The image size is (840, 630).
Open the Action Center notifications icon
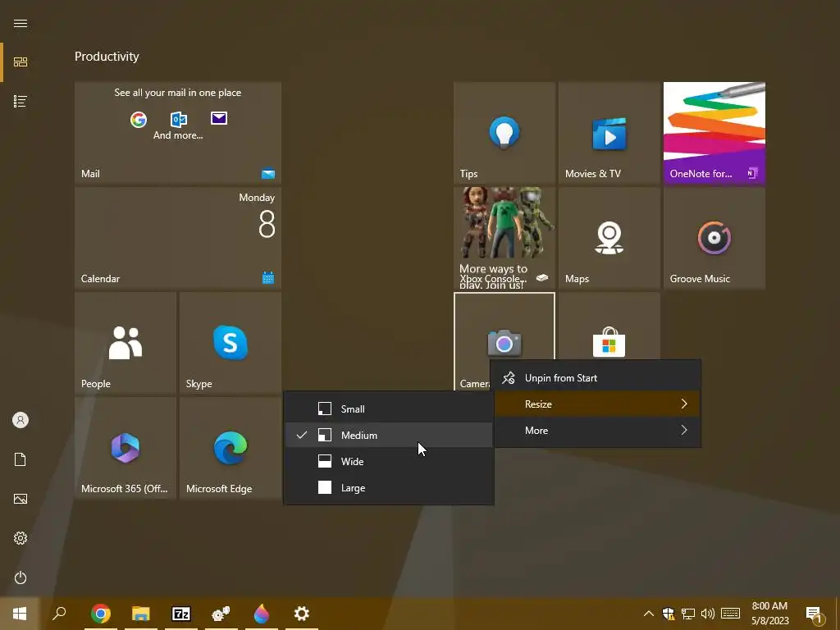815,614
